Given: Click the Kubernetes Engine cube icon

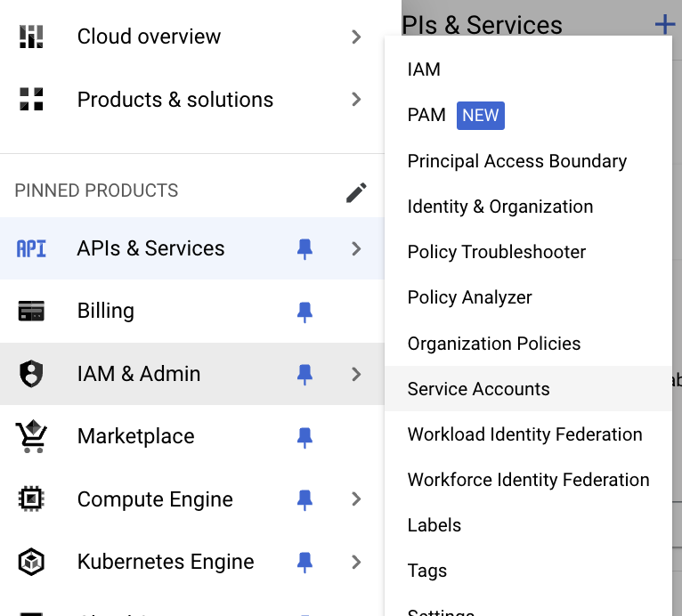Looking at the screenshot, I should (x=31, y=562).
